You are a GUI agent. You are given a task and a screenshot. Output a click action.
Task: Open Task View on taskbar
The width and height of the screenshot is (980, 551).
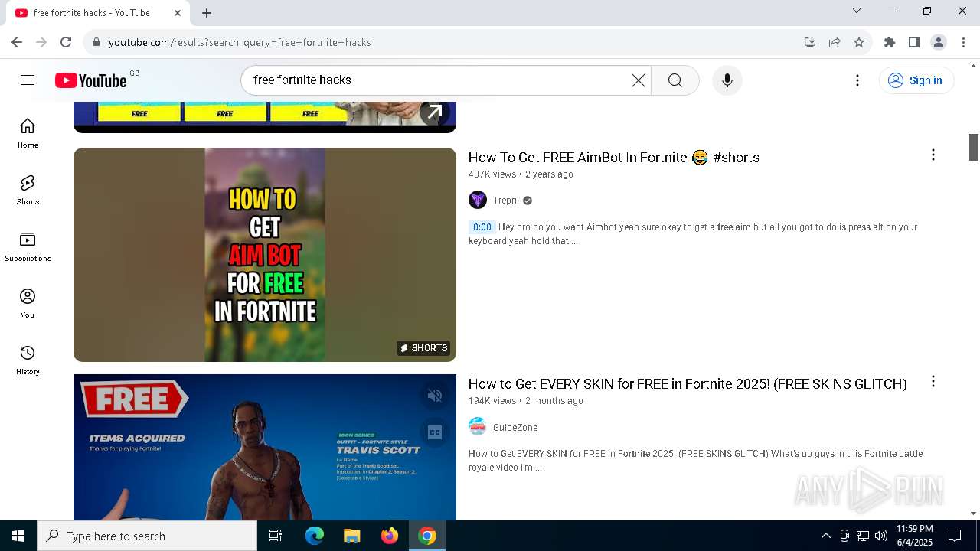[x=276, y=536]
